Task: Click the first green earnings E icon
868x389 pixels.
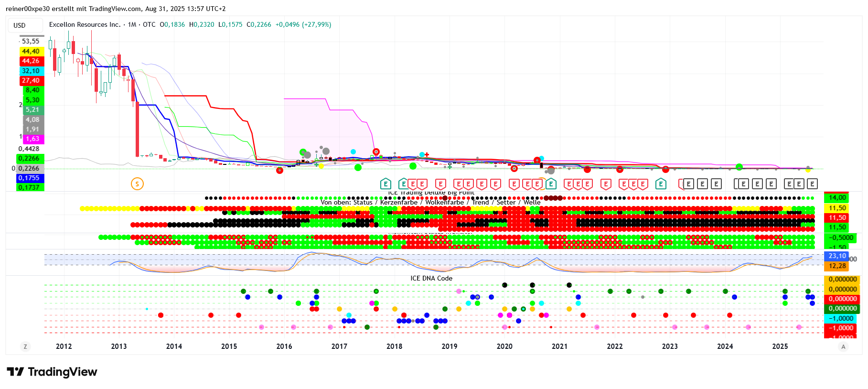Action: pos(386,184)
